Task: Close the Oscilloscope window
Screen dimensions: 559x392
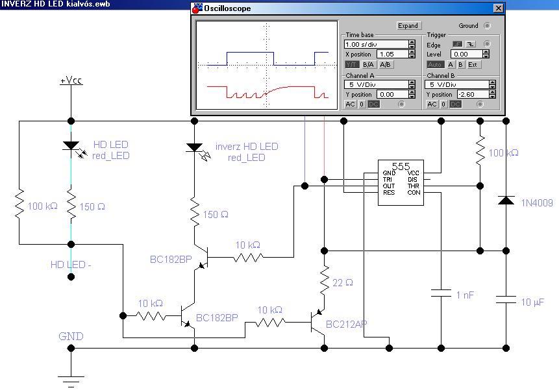Action: pos(498,8)
